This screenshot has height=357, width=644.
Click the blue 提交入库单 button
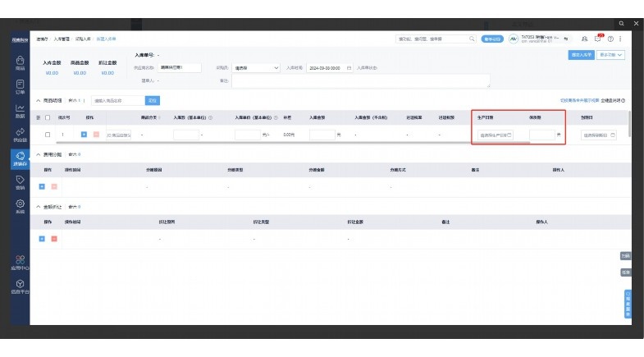(x=581, y=55)
